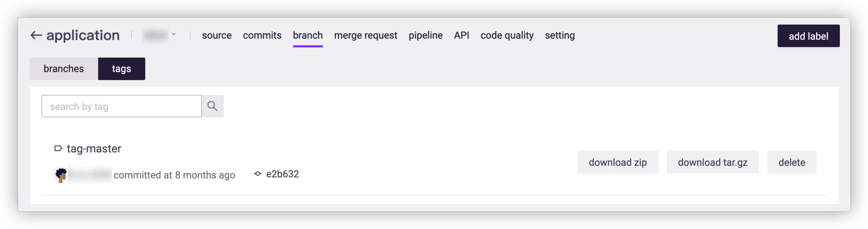Open the source tab

tap(217, 35)
